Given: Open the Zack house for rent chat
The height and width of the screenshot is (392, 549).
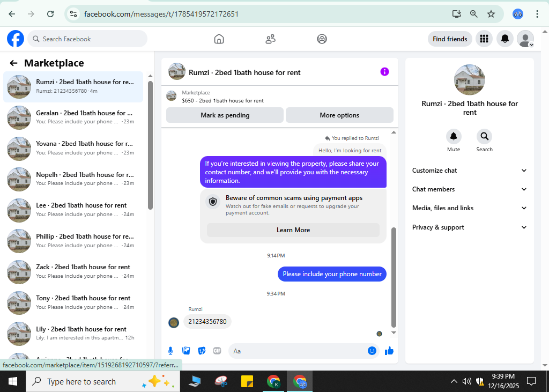Looking at the screenshot, I should (73, 271).
